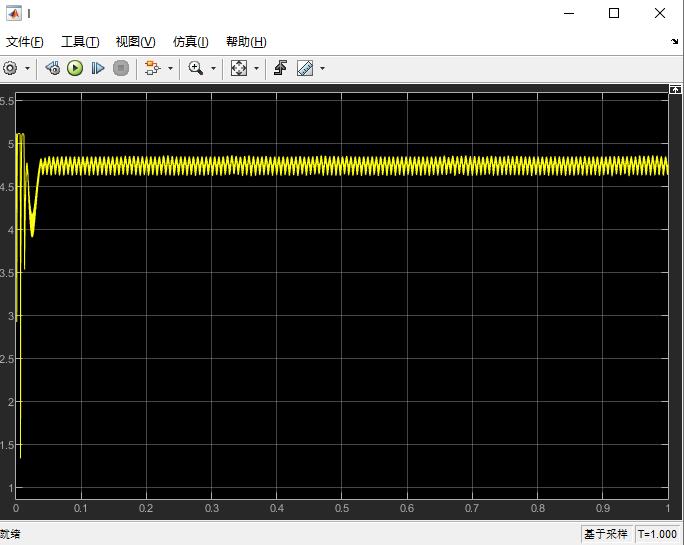Click the x-axis label 0.9
This screenshot has height=545, width=684.
pos(602,508)
